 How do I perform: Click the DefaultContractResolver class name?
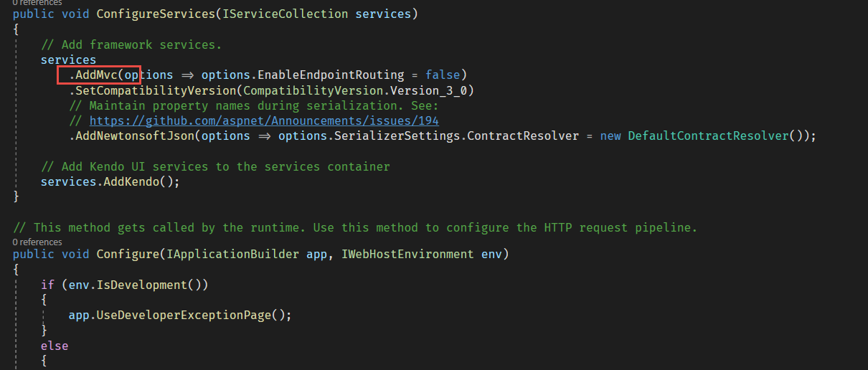707,136
